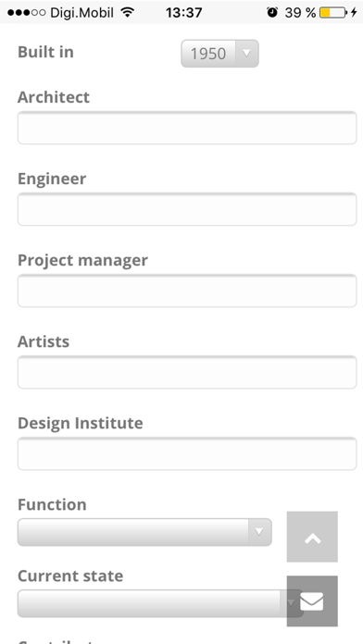Focus the Engineer text field
Screen dimensions: 363x644
[187, 209]
